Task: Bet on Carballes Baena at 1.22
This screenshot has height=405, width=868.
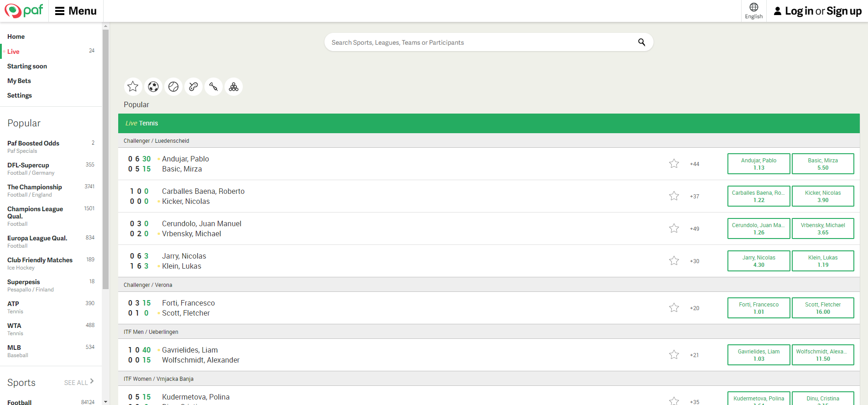Action: pos(758,196)
